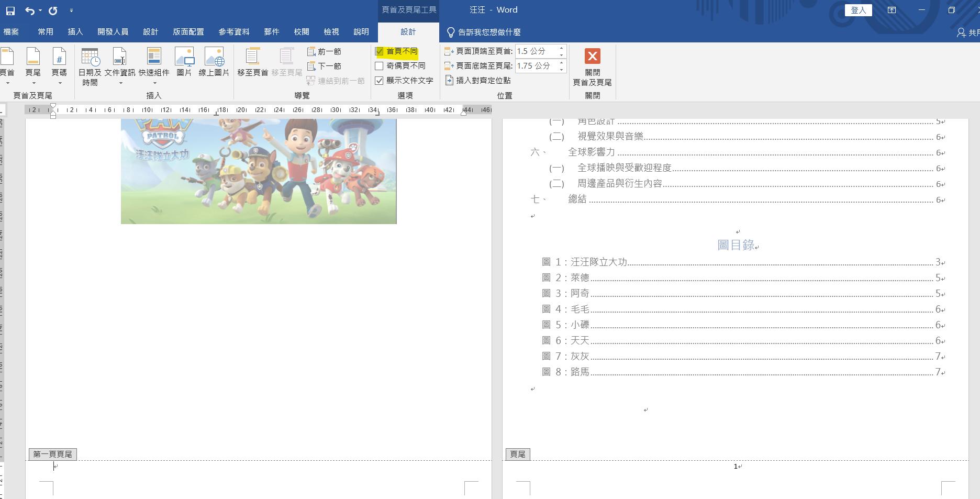Open the 檔案 file tab
This screenshot has height=499, width=980.
point(11,32)
